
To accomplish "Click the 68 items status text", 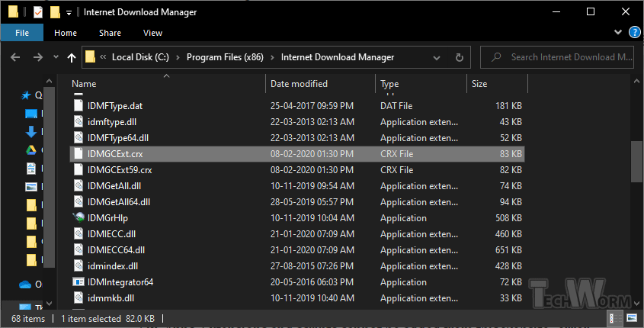I will click(28, 319).
